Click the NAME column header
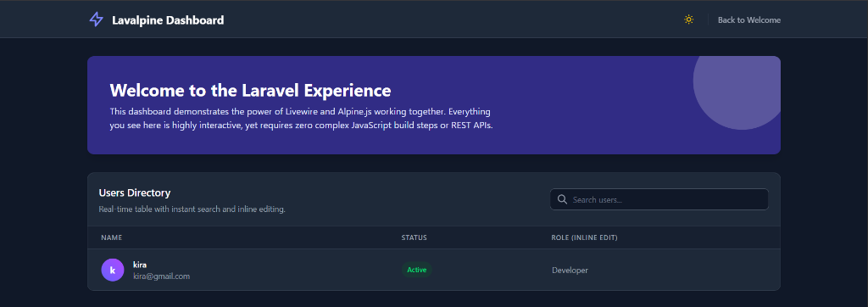 (x=111, y=237)
